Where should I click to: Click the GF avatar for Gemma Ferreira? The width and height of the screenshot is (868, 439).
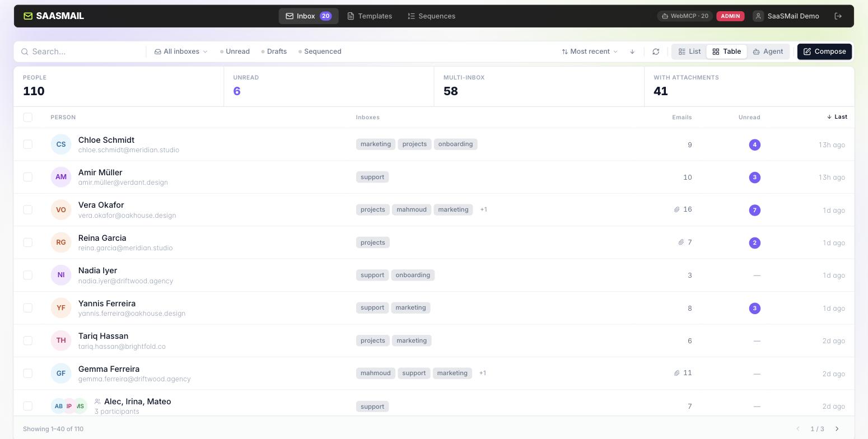coord(61,373)
